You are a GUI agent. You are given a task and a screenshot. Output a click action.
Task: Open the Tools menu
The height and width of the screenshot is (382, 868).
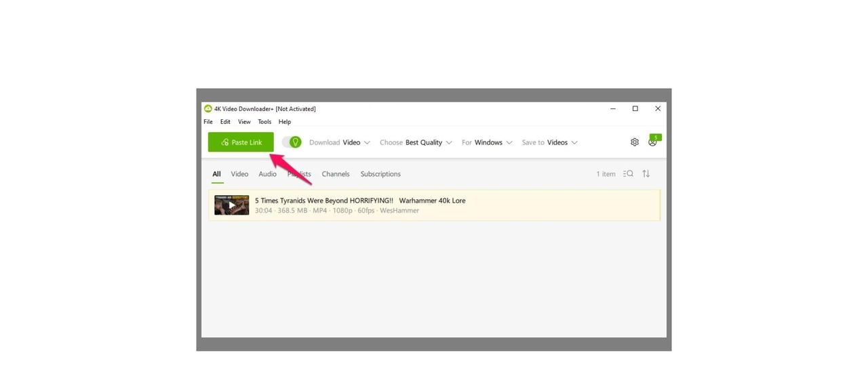[x=264, y=122]
